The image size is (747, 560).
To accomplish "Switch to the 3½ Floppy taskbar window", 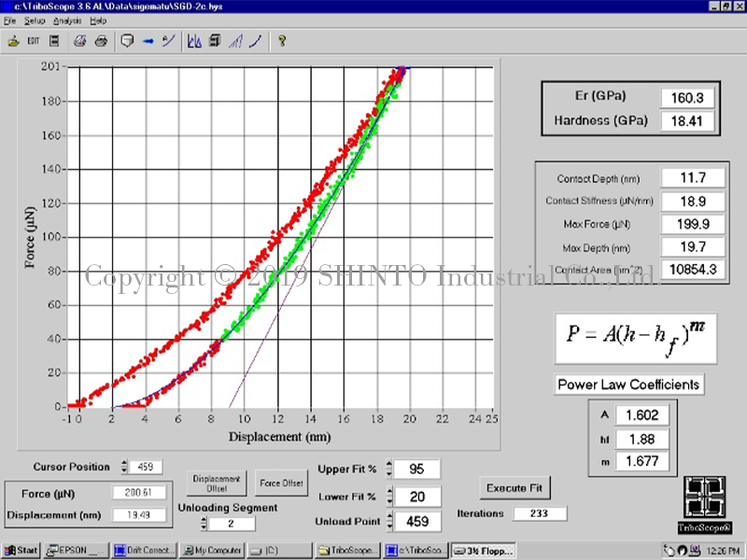I will [484, 551].
